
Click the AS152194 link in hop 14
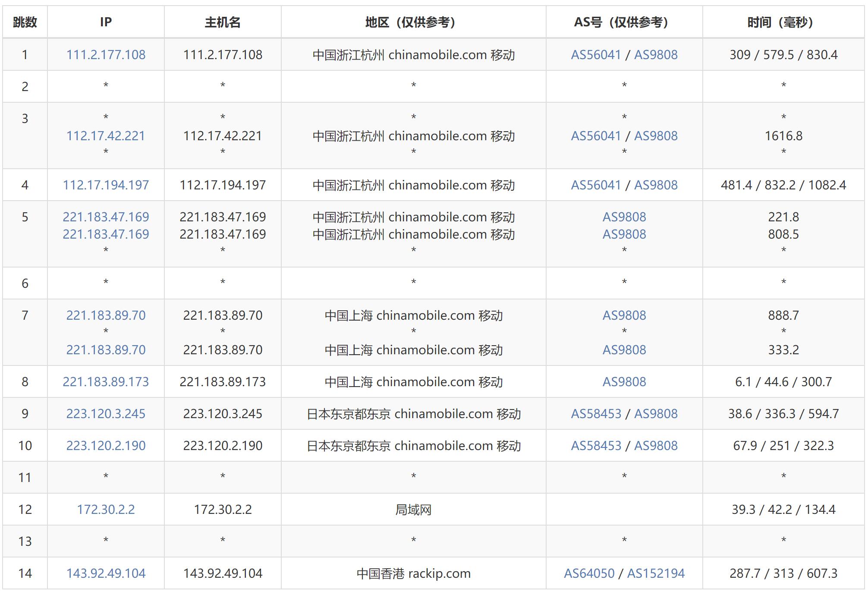[656, 573]
